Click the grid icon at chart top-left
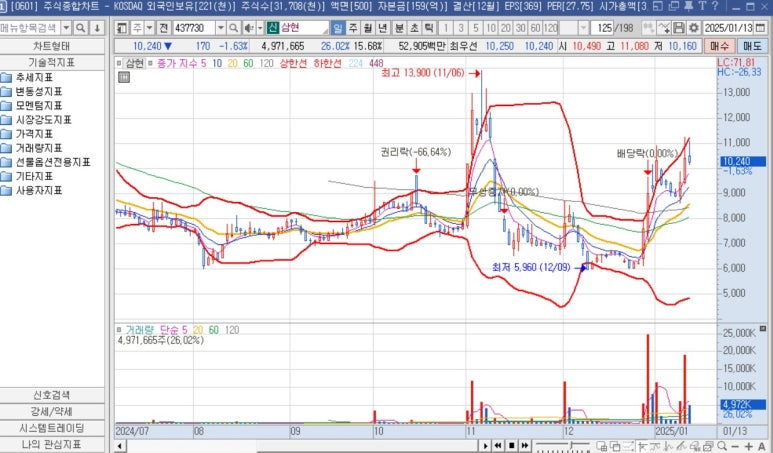 click(x=124, y=77)
